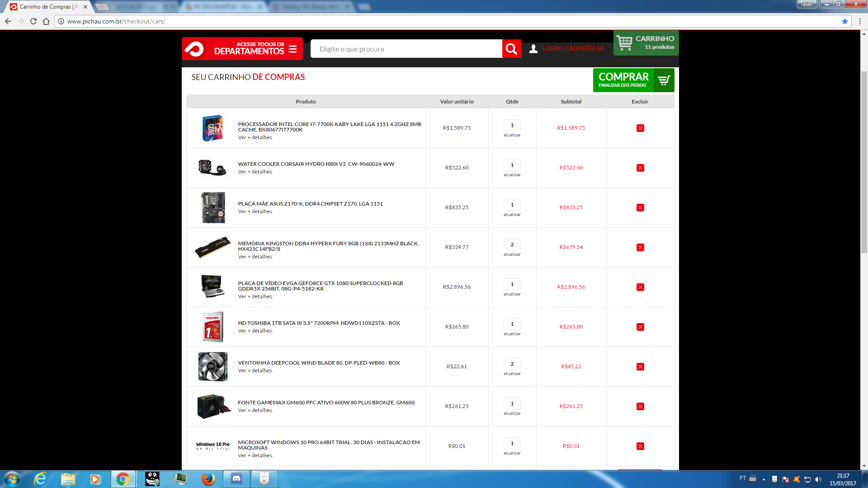The width and height of the screenshot is (868, 488).
Task: Open the Fonte Gamemax GM600 product title
Action: 326,403
